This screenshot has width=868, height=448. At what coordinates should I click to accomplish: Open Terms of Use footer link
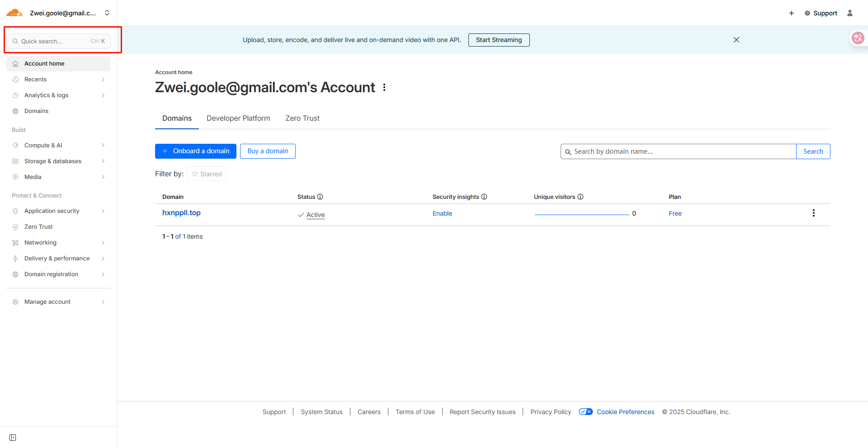(x=415, y=412)
